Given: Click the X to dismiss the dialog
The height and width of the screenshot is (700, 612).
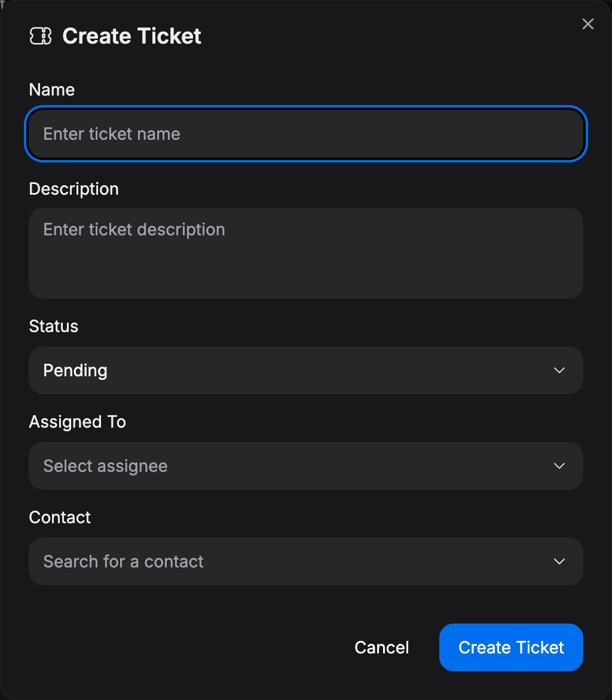Looking at the screenshot, I should pos(587,24).
